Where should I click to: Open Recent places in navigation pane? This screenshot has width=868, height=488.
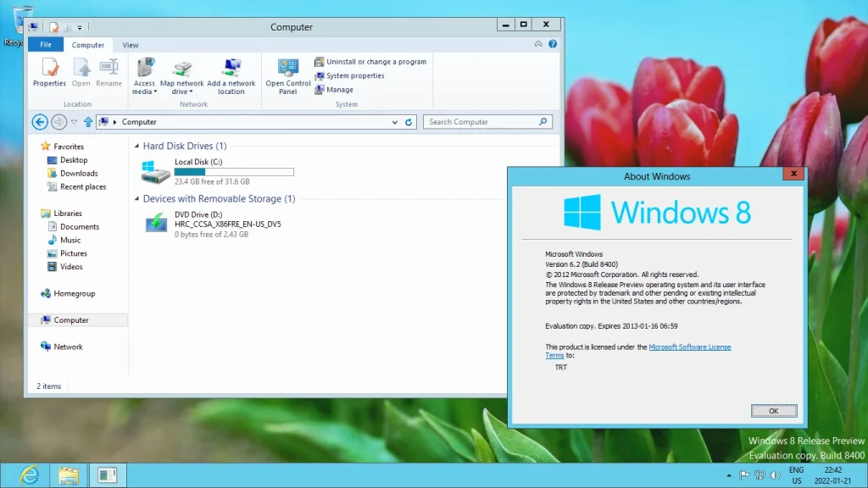76,186
